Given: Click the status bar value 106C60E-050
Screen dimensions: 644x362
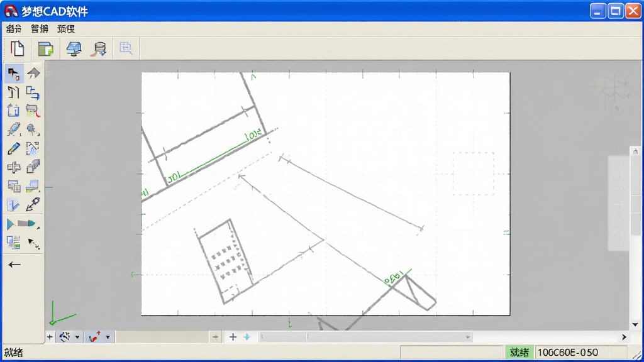Looking at the screenshot, I should click(568, 352).
